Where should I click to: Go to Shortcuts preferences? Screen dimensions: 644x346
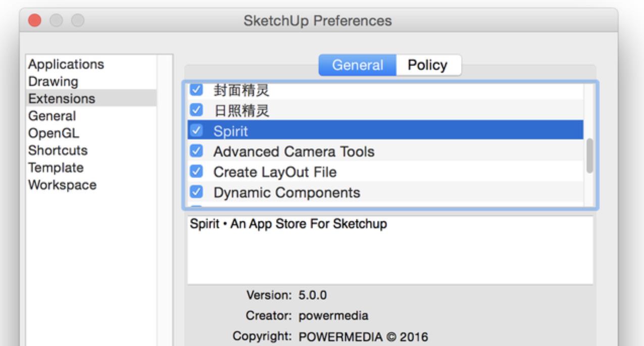coord(58,150)
